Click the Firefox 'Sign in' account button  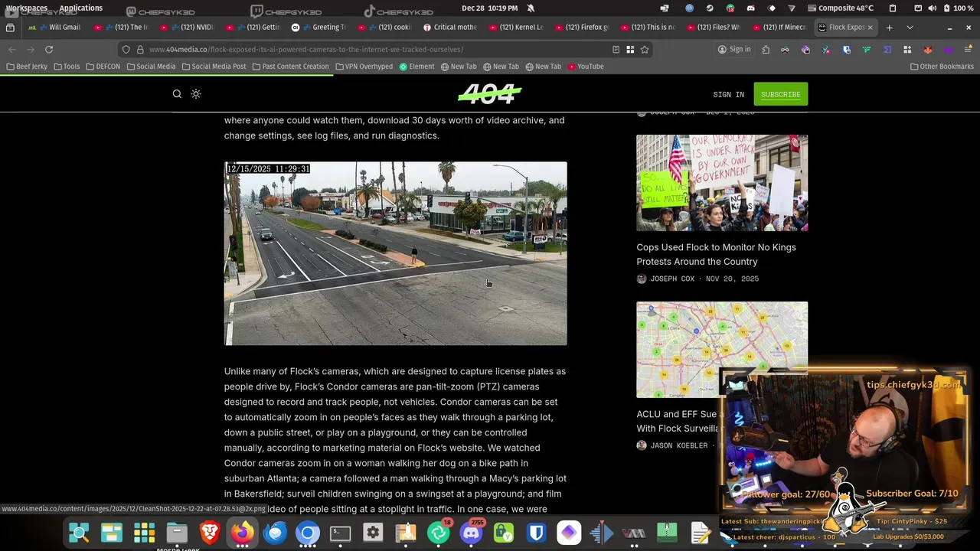tap(734, 49)
